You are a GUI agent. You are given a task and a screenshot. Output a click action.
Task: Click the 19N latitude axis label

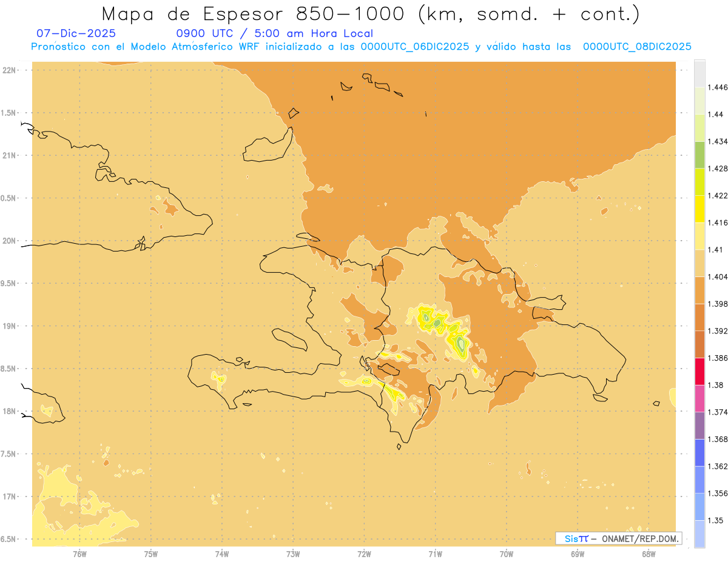(9, 326)
